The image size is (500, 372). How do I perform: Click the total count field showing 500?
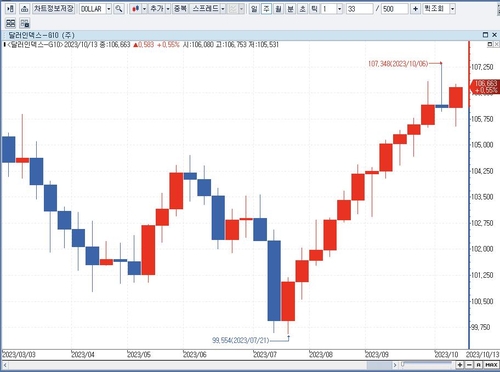click(x=394, y=9)
